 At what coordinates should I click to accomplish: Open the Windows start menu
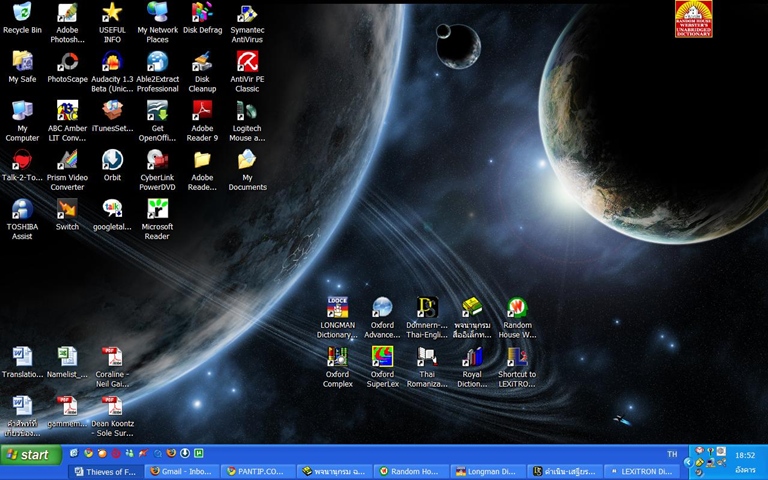coord(30,455)
